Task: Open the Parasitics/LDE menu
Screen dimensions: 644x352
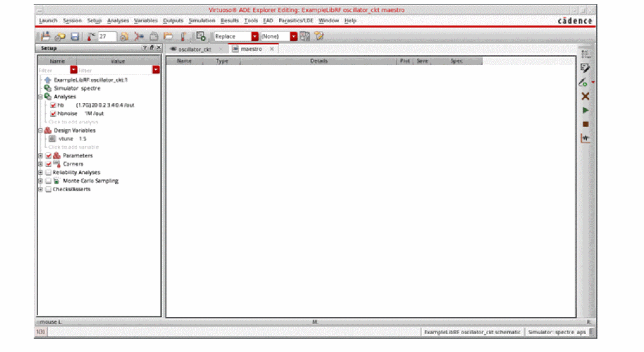Action: pos(296,20)
